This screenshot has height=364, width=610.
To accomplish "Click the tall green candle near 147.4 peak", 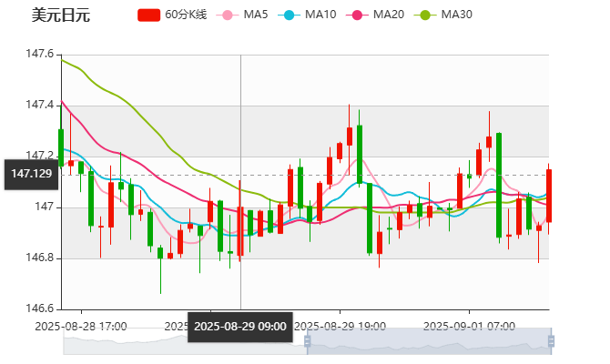I will pos(360,154).
